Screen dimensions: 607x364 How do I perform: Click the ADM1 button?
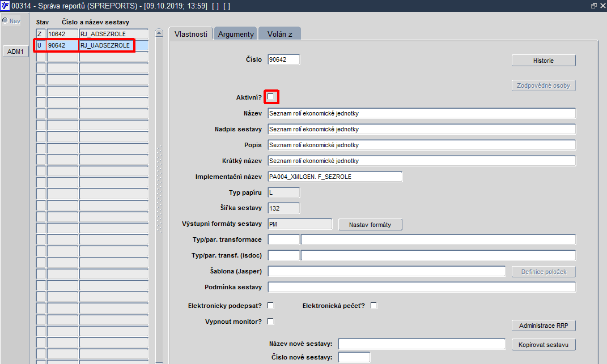pos(15,52)
